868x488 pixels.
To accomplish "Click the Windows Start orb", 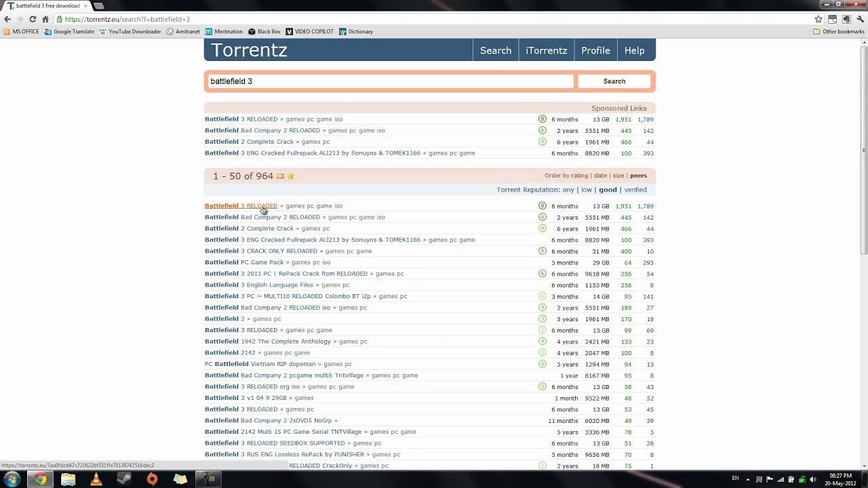I will [x=12, y=479].
